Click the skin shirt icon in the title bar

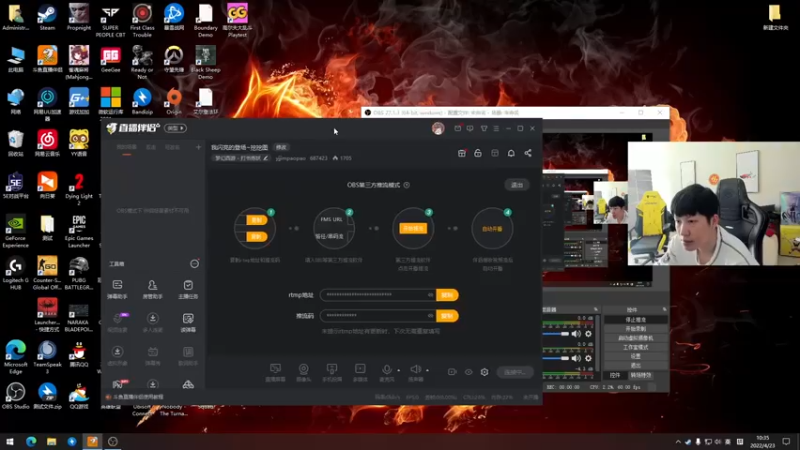[484, 129]
